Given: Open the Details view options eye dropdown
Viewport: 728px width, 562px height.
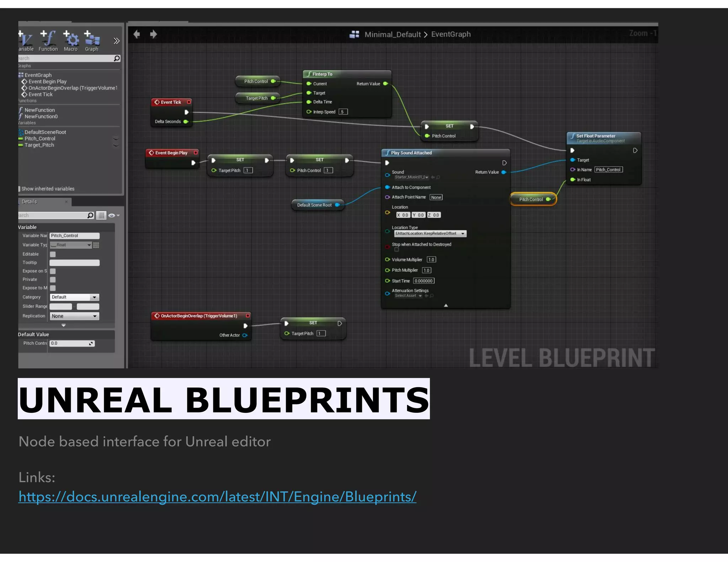Looking at the screenshot, I should [114, 215].
